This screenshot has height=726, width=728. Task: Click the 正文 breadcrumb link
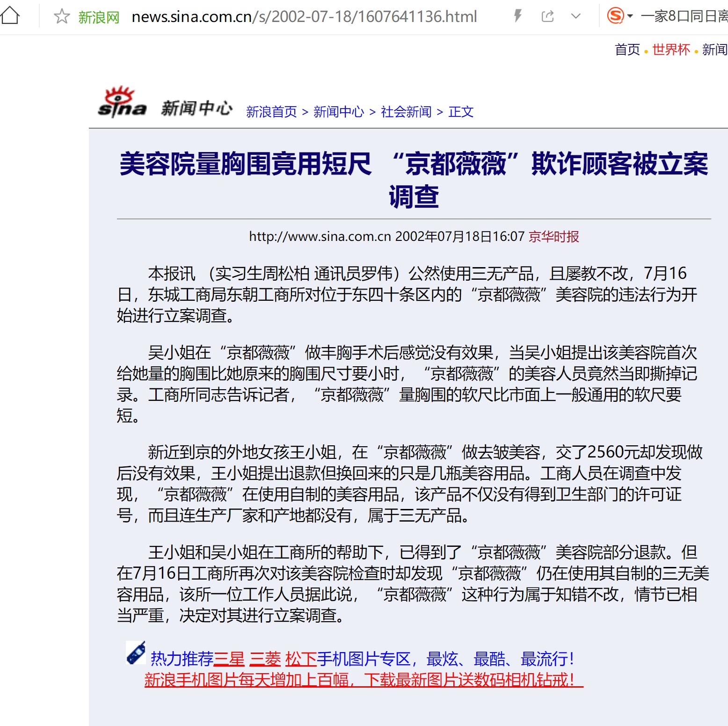(461, 112)
